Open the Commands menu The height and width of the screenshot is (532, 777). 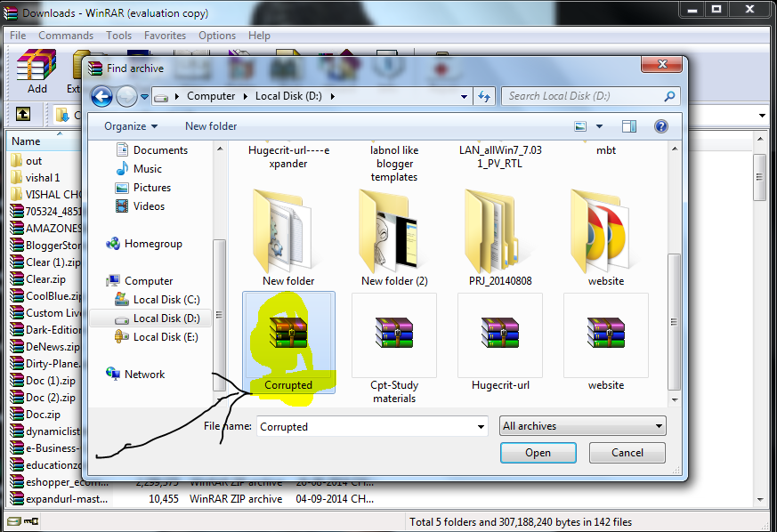pyautogui.click(x=66, y=35)
